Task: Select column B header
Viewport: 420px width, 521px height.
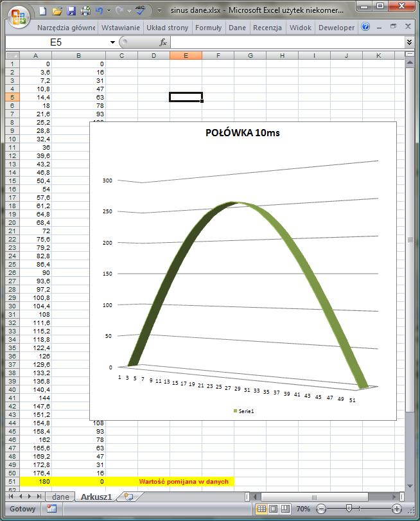Action: pos(78,55)
